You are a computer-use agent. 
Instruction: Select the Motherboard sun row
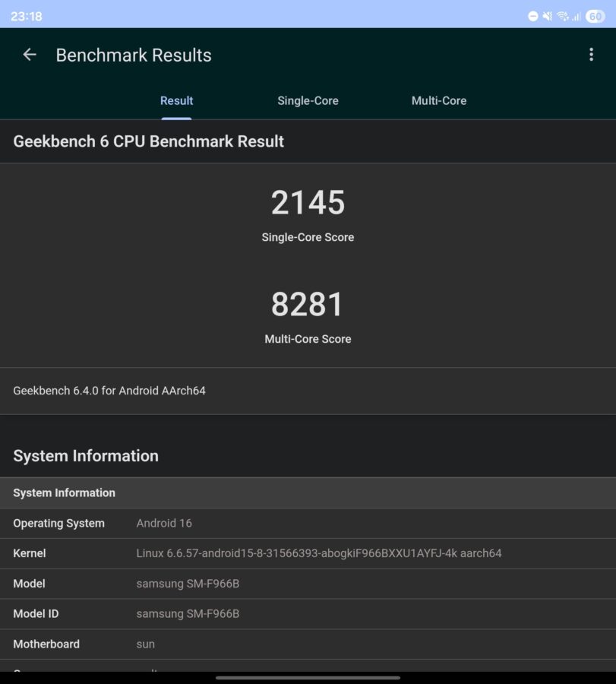308,644
